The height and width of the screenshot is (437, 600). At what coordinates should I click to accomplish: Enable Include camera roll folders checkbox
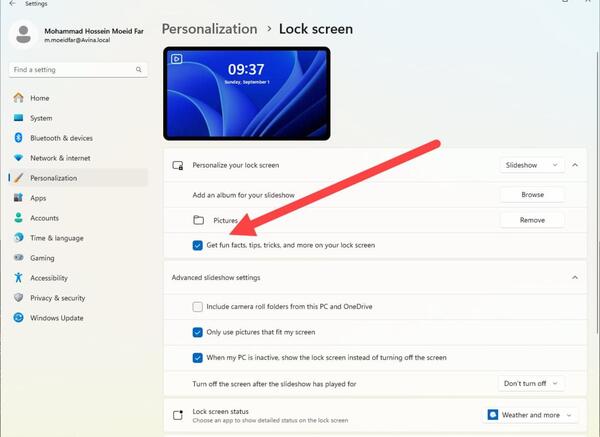click(x=197, y=307)
